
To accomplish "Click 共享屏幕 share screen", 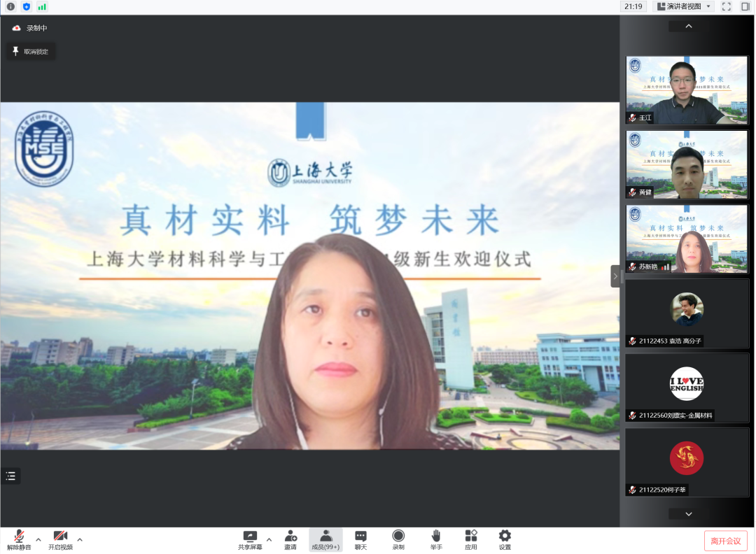I will 250,539.
